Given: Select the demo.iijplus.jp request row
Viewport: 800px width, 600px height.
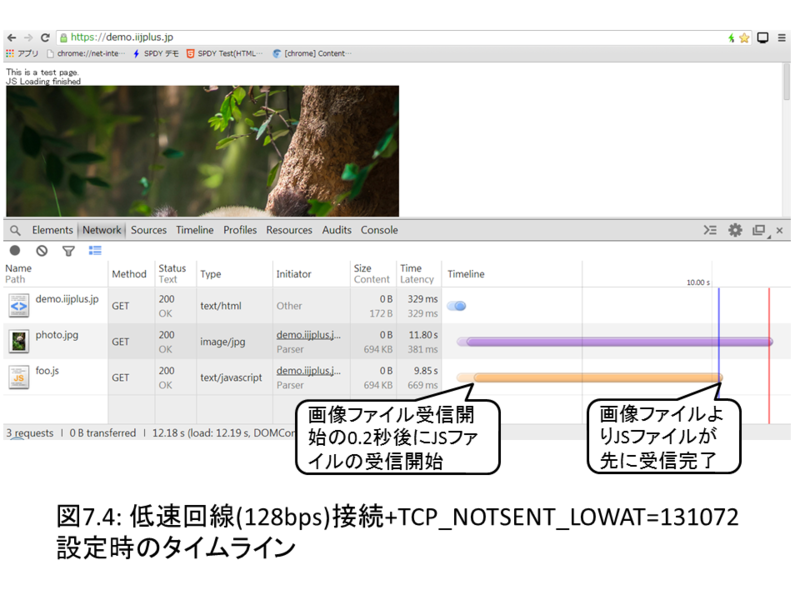Looking at the screenshot, I should coord(397,306).
